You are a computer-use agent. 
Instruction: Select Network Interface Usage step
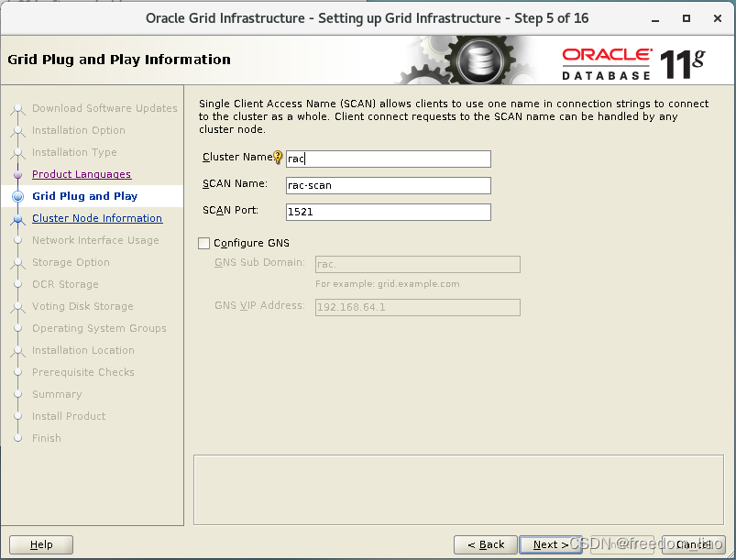pos(97,240)
